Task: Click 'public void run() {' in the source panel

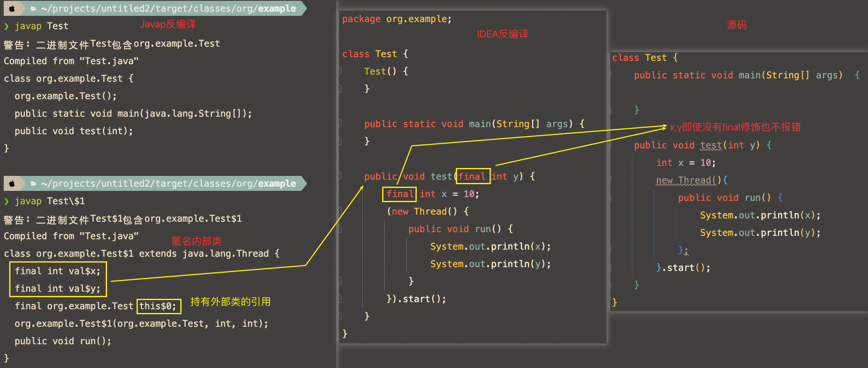Action: (730, 198)
